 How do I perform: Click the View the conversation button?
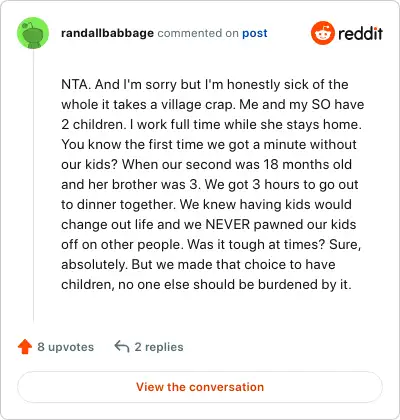pos(200,387)
